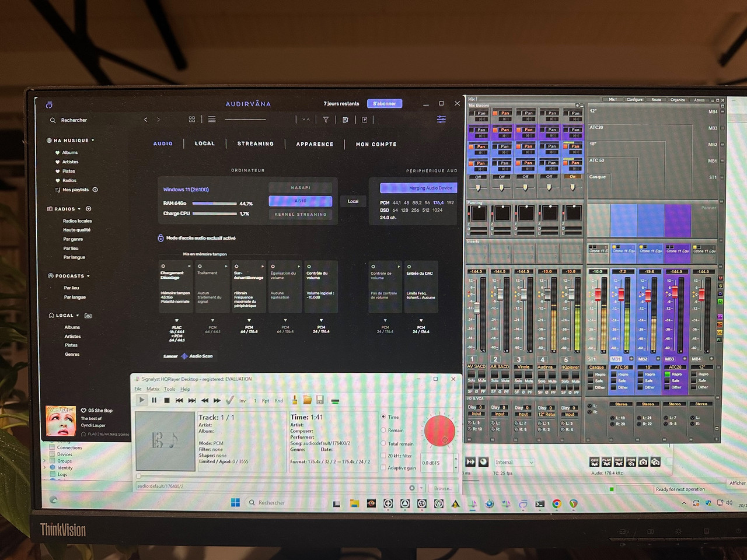The height and width of the screenshot is (560, 747).
Task: Click the Configure button in mixer header
Action: (634, 100)
